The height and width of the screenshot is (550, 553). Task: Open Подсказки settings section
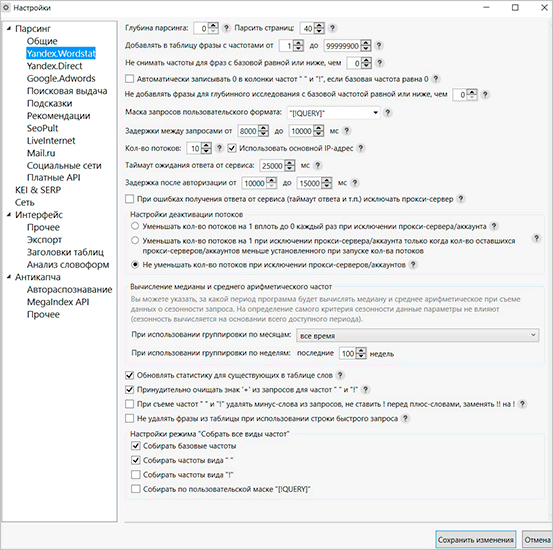(x=49, y=103)
